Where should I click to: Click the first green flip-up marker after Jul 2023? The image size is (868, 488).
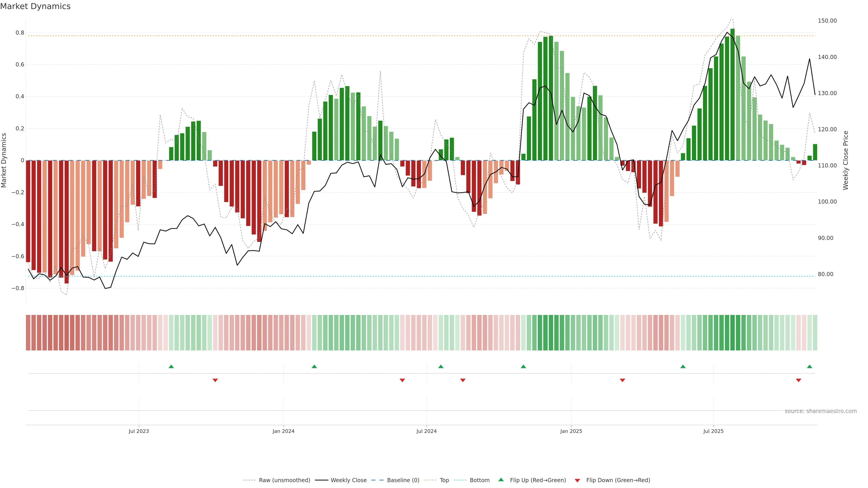click(171, 366)
